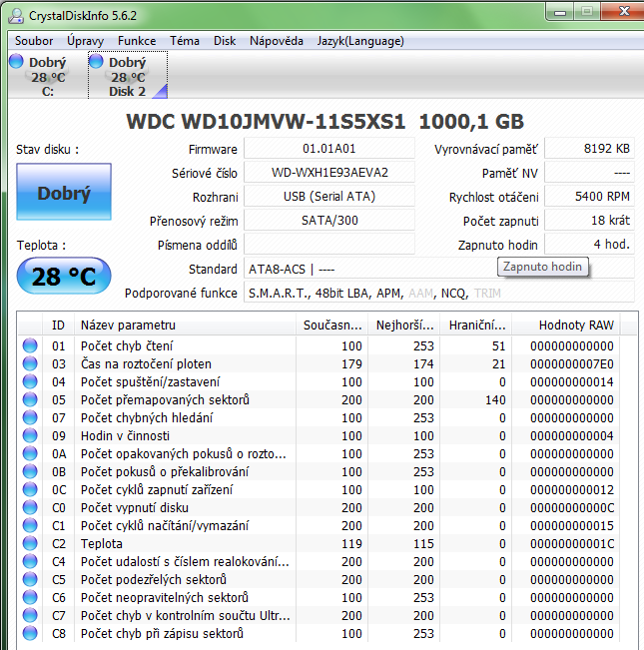Click the ID column header
Screen dimensions: 644x650
click(59, 325)
